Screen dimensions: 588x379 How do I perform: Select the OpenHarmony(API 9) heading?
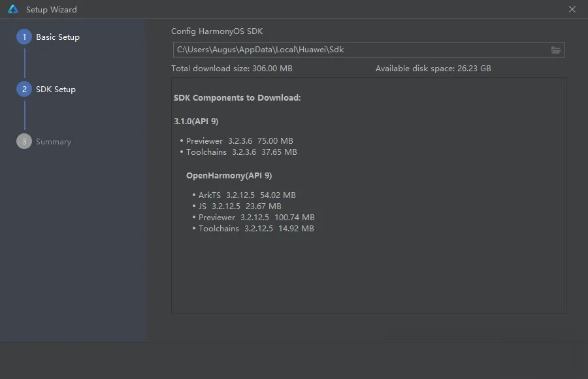[229, 176]
